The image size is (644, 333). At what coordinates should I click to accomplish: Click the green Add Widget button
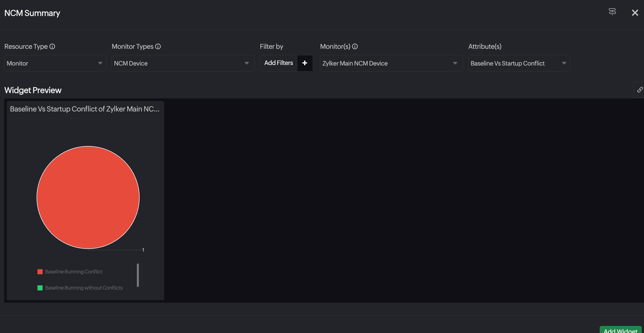click(620, 330)
